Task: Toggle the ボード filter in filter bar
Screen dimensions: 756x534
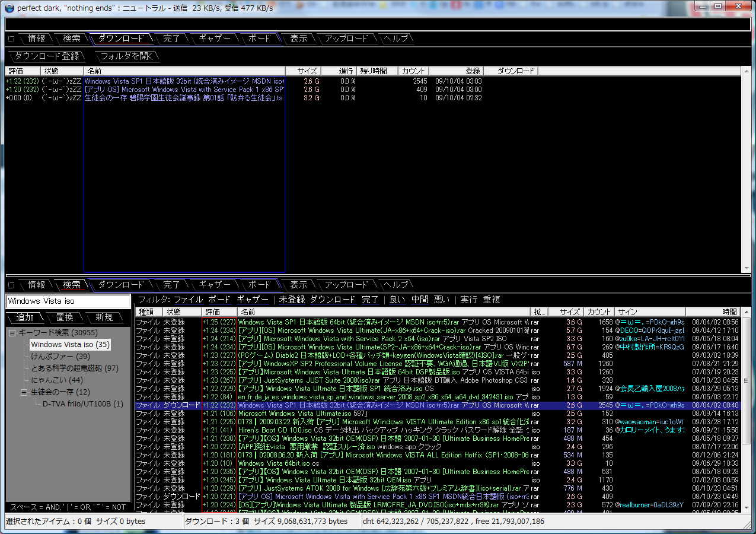Action: [219, 300]
